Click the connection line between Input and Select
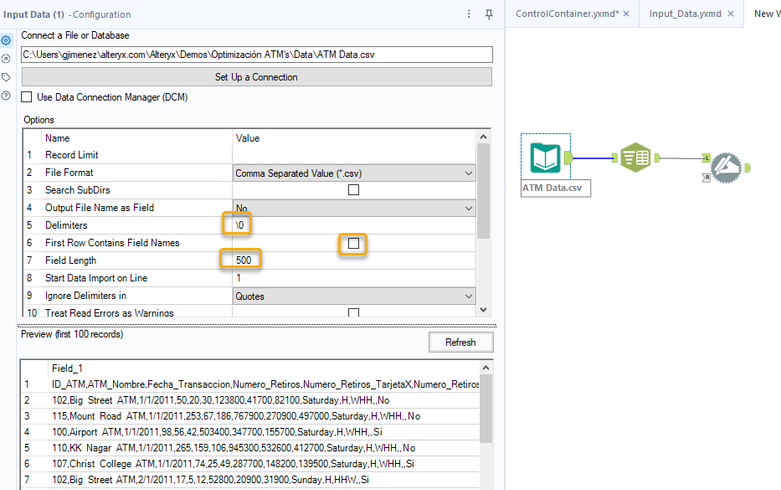781x490 pixels. (x=593, y=158)
